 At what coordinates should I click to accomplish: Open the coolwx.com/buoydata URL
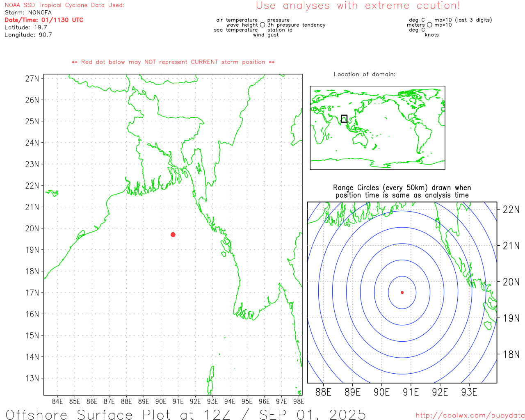click(x=470, y=415)
